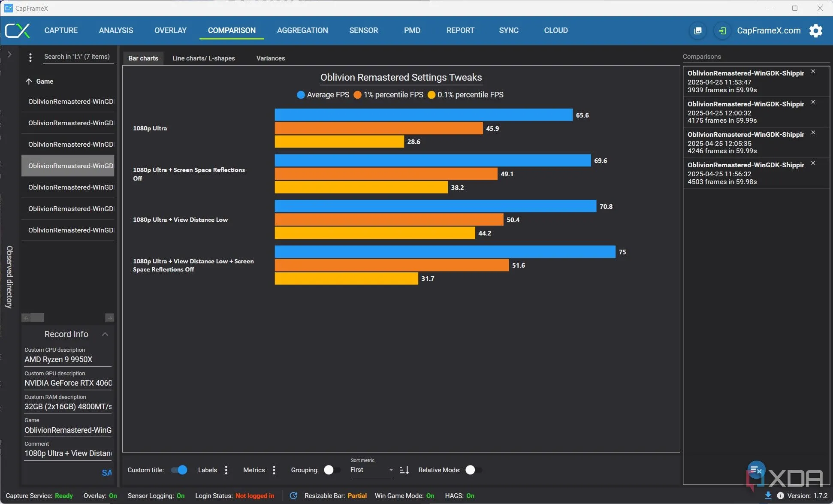This screenshot has height=504, width=833.
Task: Turn on Relative Mode switch
Action: click(x=474, y=470)
